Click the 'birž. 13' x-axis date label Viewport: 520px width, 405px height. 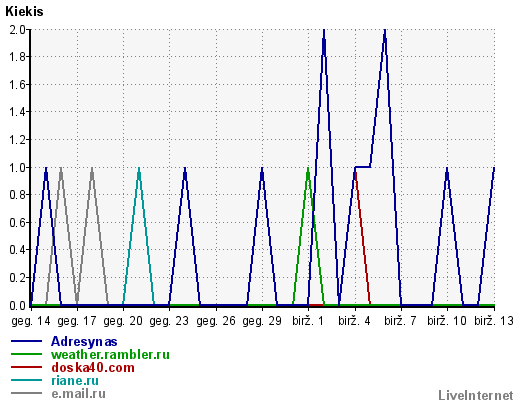[494, 321]
